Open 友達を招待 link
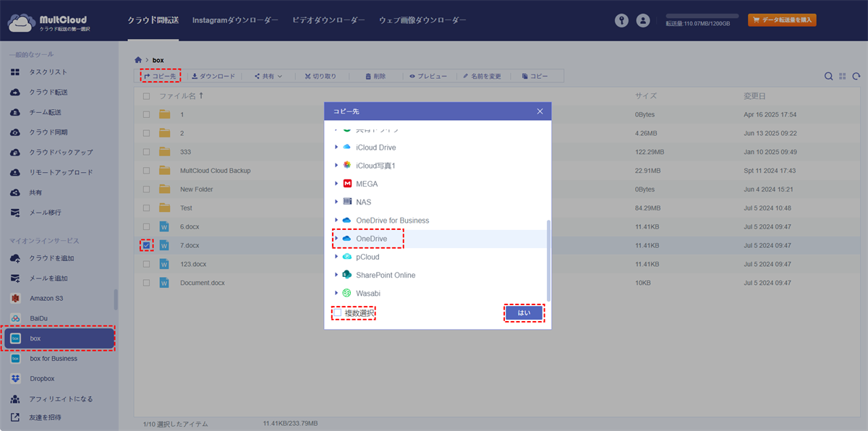This screenshot has height=431, width=868. [x=45, y=417]
